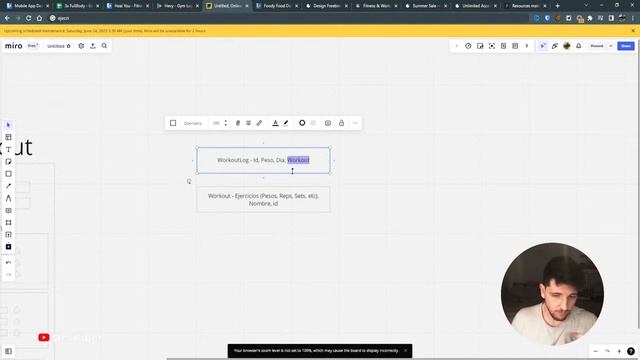Click the Redo arrow
Screen dimensions: 640x360
coord(8,274)
